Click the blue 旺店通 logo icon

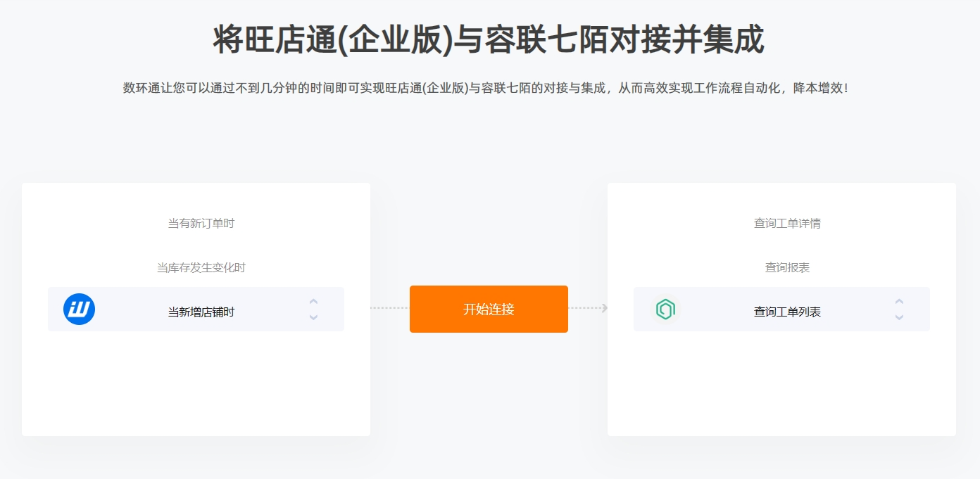(x=79, y=309)
